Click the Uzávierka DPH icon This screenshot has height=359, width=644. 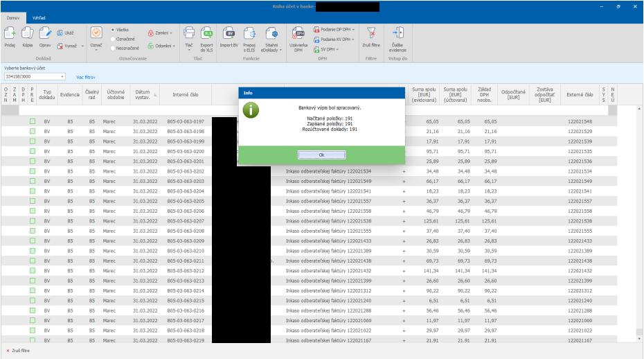tap(298, 33)
